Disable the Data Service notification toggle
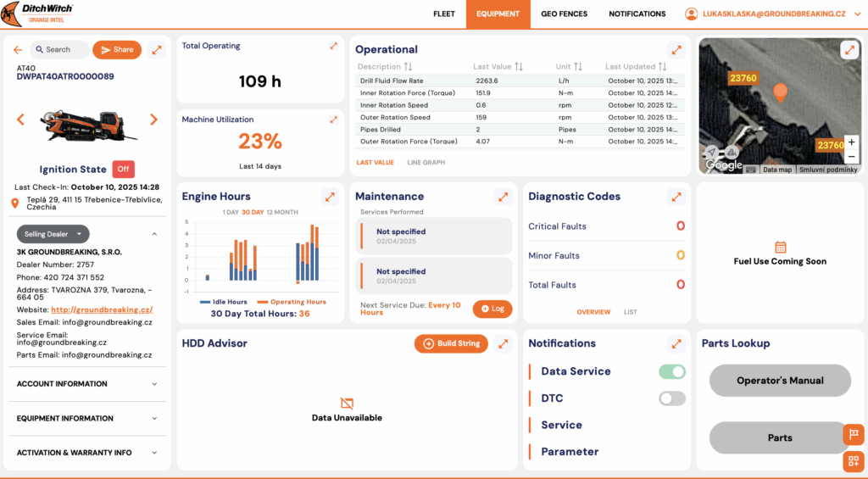 tap(672, 371)
